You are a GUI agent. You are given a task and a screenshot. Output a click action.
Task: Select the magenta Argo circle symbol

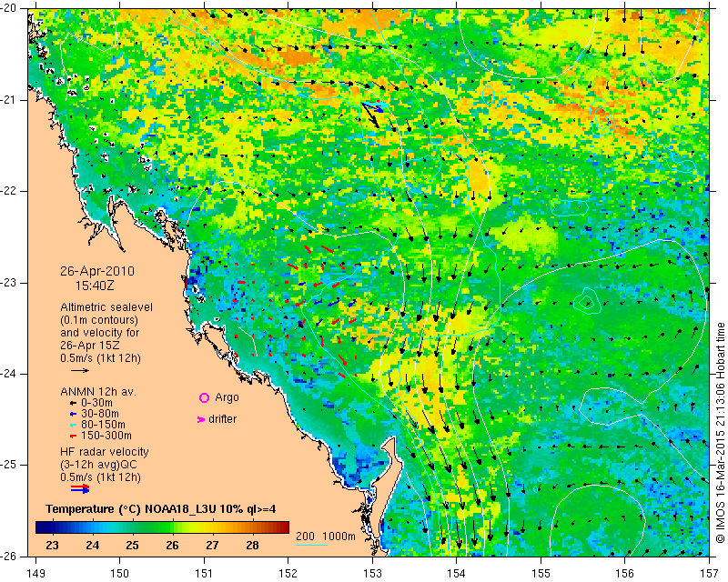pyautogui.click(x=204, y=397)
